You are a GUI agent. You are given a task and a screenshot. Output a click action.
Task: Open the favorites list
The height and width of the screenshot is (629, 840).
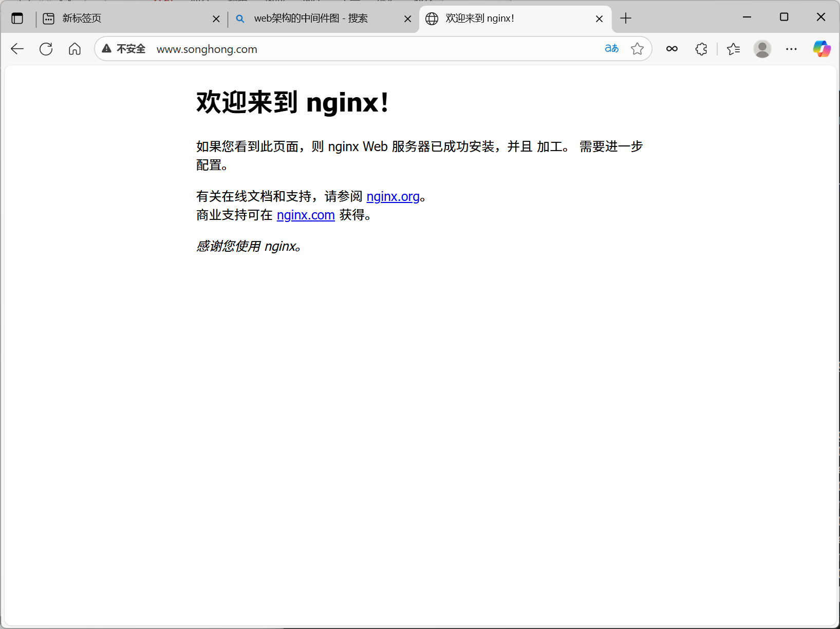pos(733,49)
